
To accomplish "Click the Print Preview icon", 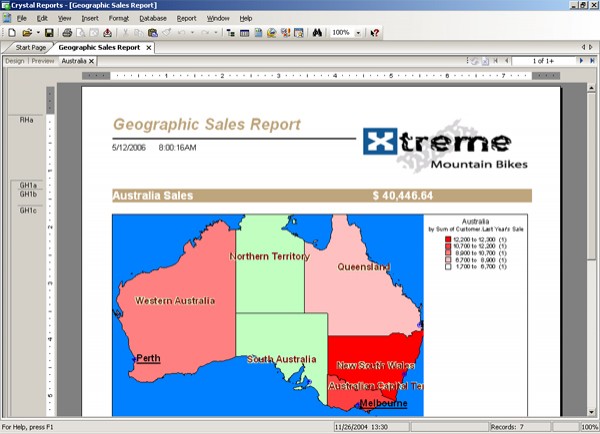I will pos(80,33).
